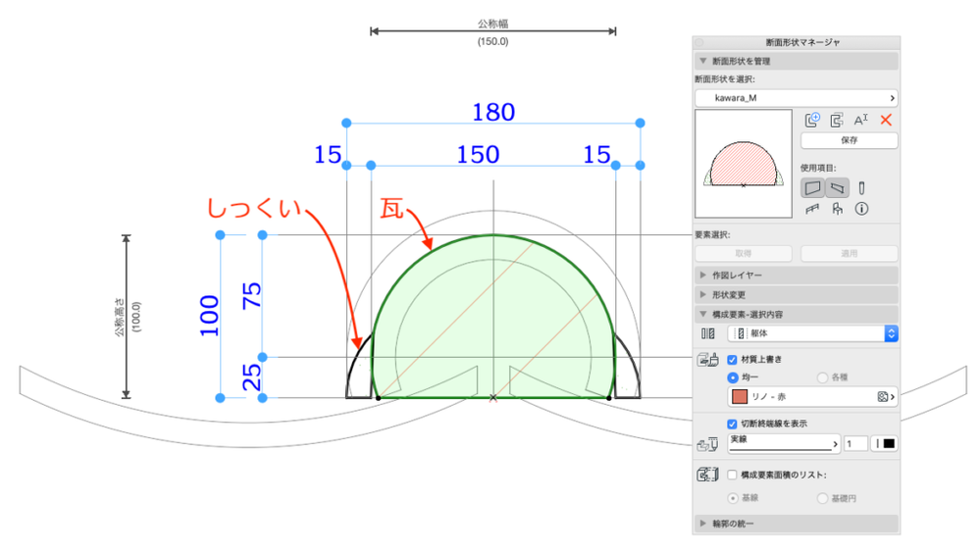Screen dimensions: 980x553
Task: Click the 100 vertical dimension text
Action: pyautogui.click(x=209, y=316)
